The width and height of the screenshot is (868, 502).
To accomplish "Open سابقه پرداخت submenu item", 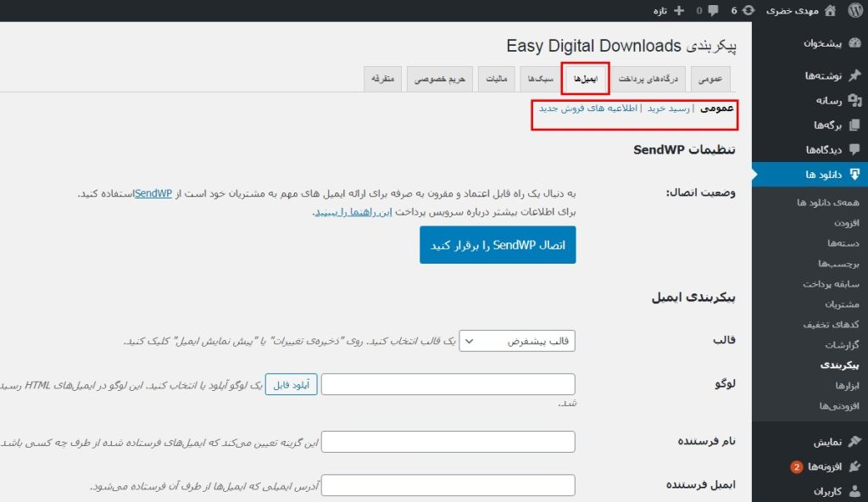I will tap(832, 284).
